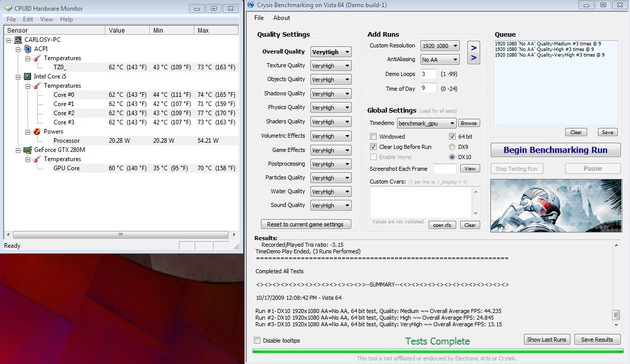Open the Custom Resolution dropdown

point(440,46)
